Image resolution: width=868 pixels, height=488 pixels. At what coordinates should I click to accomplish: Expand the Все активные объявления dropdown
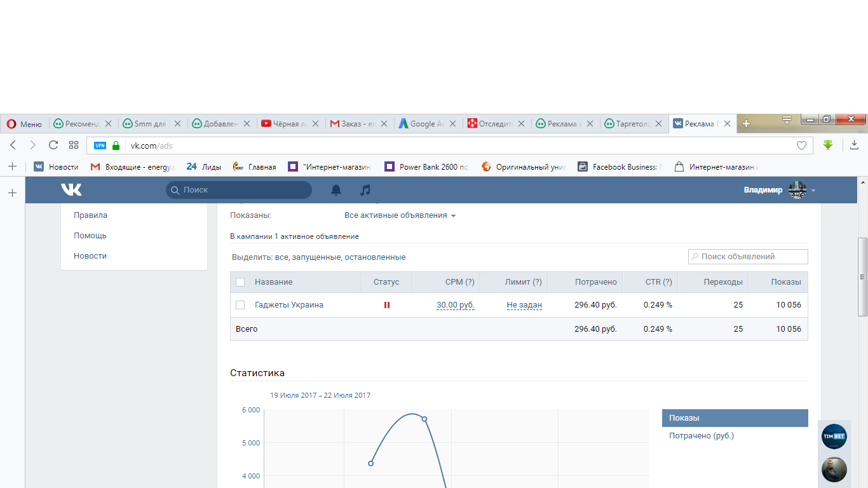400,215
